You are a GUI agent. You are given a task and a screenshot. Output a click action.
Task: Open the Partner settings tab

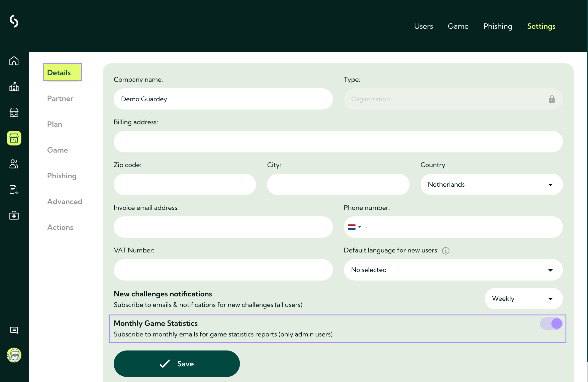click(60, 98)
